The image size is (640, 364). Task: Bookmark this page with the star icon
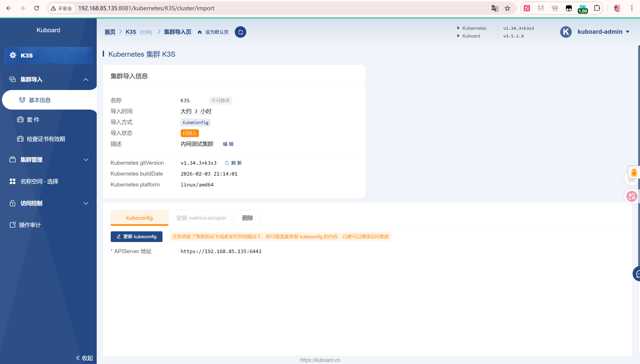point(507,8)
